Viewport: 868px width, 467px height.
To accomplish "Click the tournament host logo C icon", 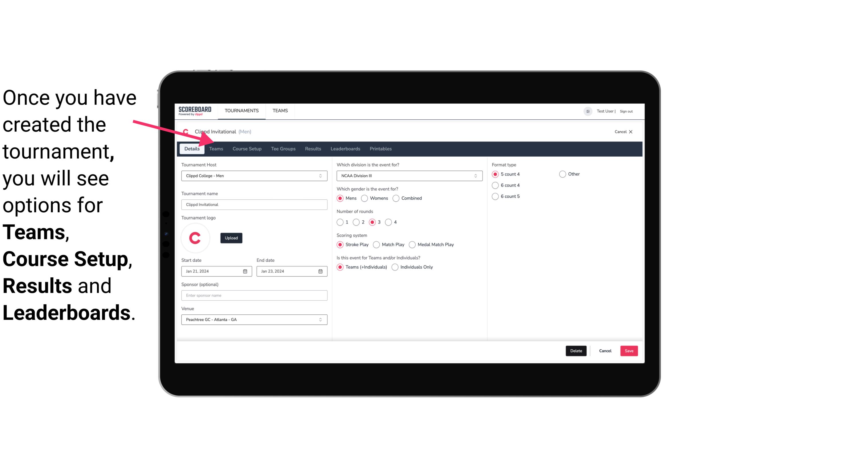I will [x=196, y=238].
